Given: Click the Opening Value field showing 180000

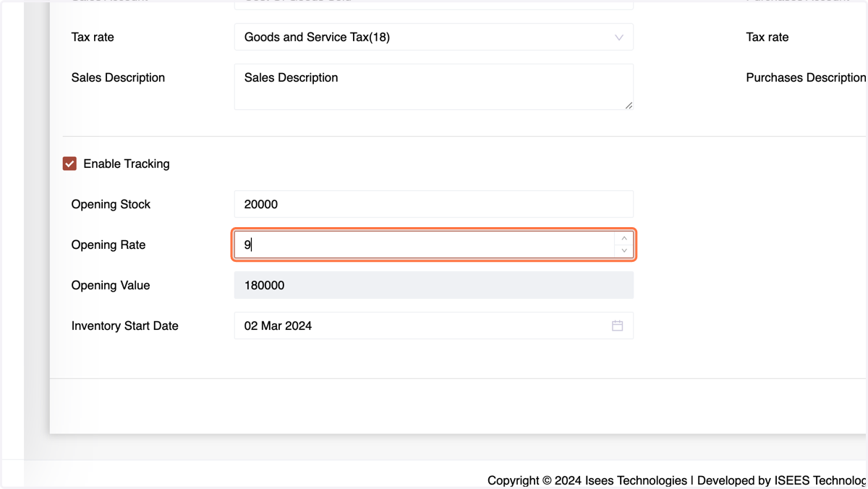Looking at the screenshot, I should (x=434, y=285).
